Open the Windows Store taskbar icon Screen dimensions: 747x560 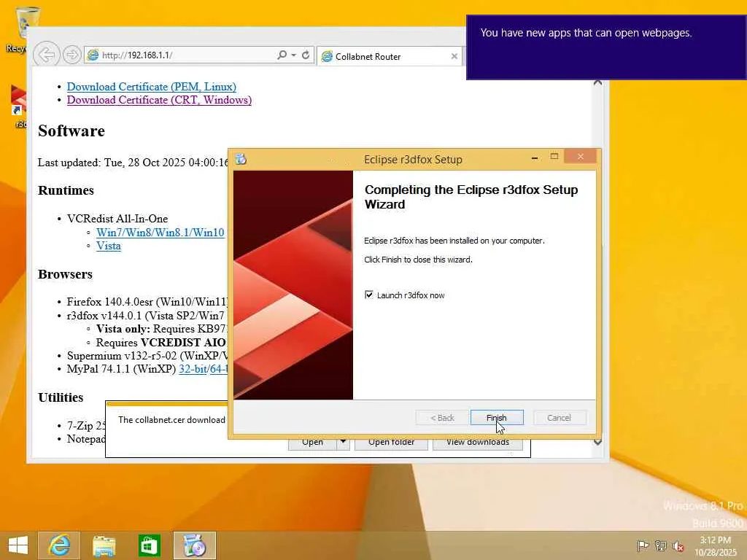[x=149, y=545]
